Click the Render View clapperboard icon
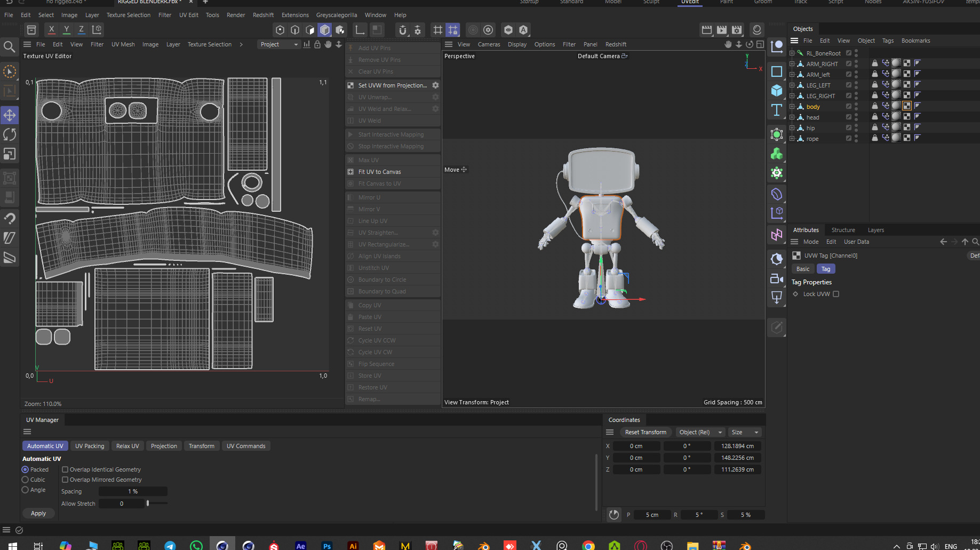The image size is (980, 550). tap(707, 30)
